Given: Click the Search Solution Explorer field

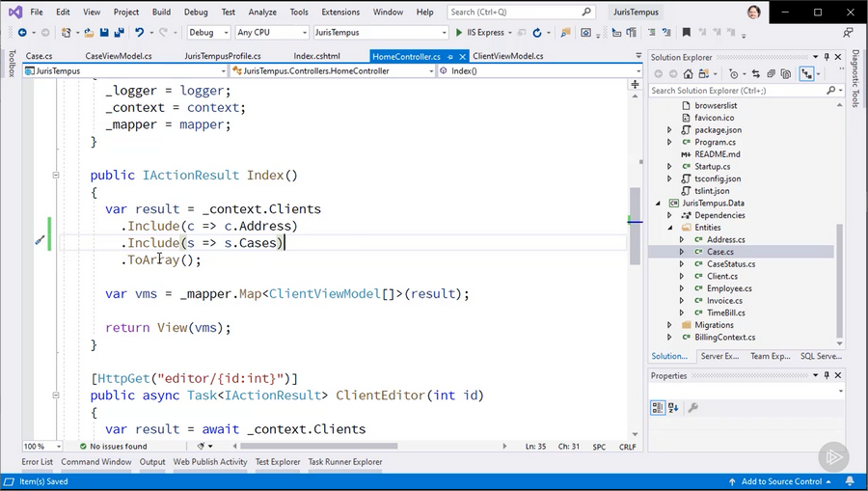Looking at the screenshot, I should pos(746,91).
